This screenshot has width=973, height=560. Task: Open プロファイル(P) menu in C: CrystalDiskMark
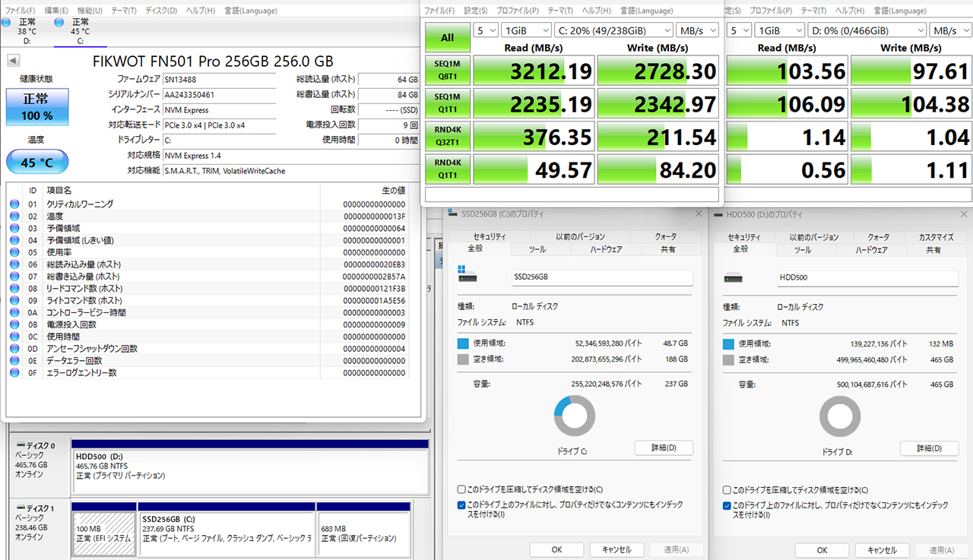[517, 11]
